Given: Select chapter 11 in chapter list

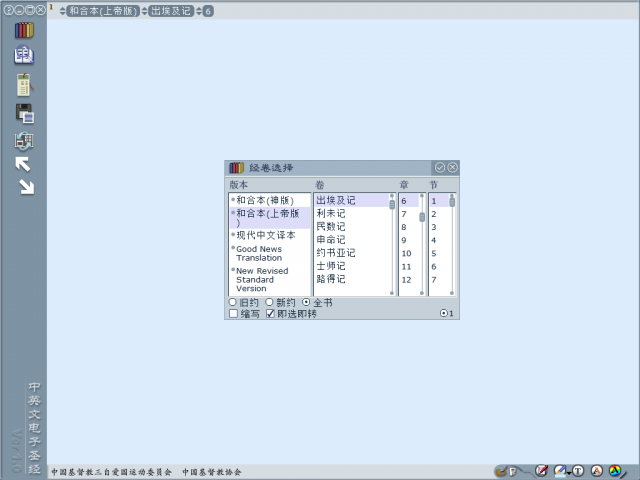Looking at the screenshot, I should pos(409,267).
